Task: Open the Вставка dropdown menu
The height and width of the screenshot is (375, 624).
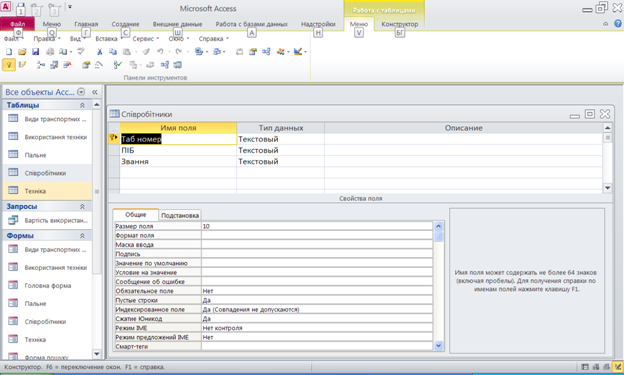Action: [109, 39]
